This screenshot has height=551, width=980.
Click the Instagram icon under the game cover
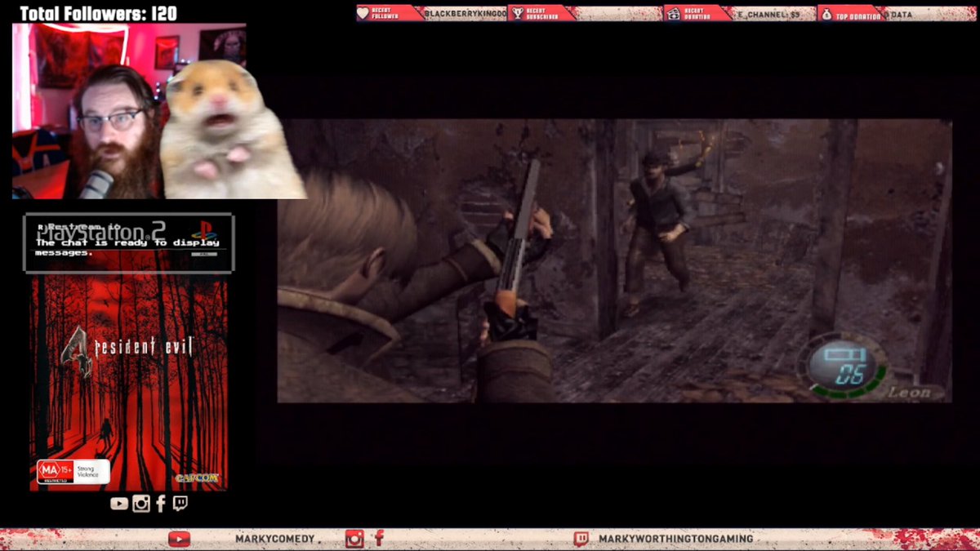click(141, 504)
